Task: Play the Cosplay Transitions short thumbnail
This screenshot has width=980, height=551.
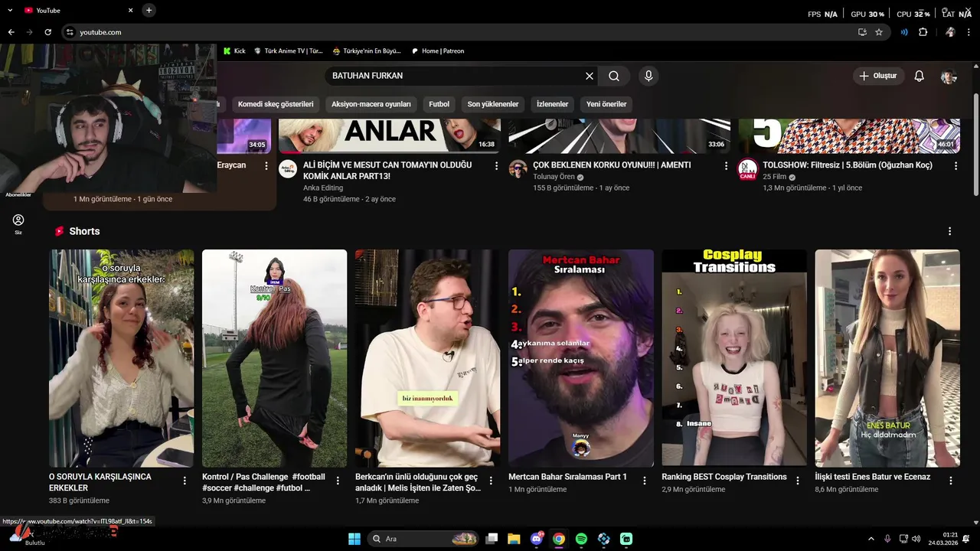Action: (734, 358)
